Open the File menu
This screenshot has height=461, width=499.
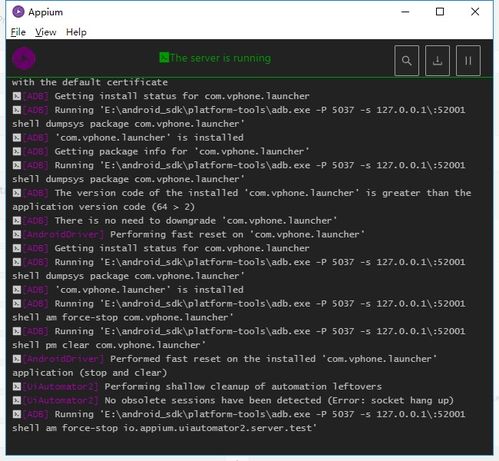[18, 32]
